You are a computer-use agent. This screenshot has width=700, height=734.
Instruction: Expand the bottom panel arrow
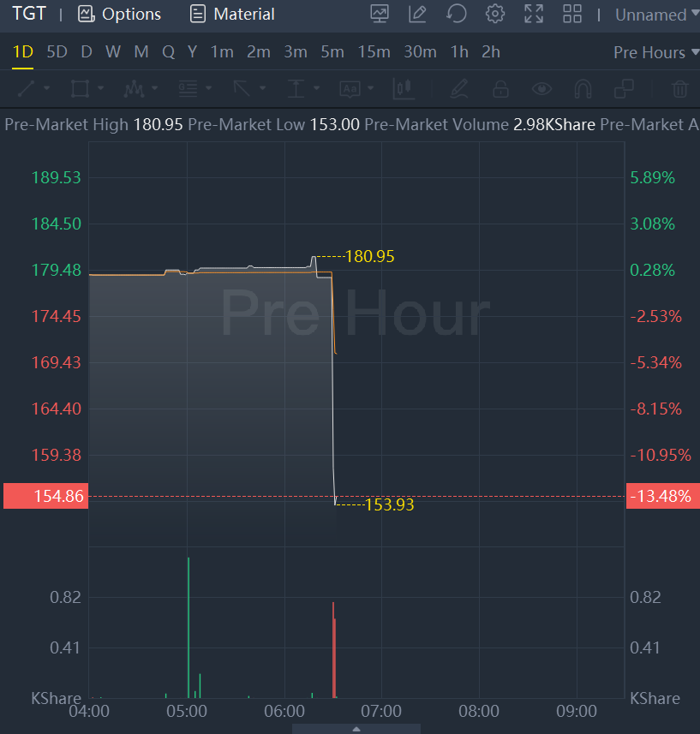click(356, 729)
